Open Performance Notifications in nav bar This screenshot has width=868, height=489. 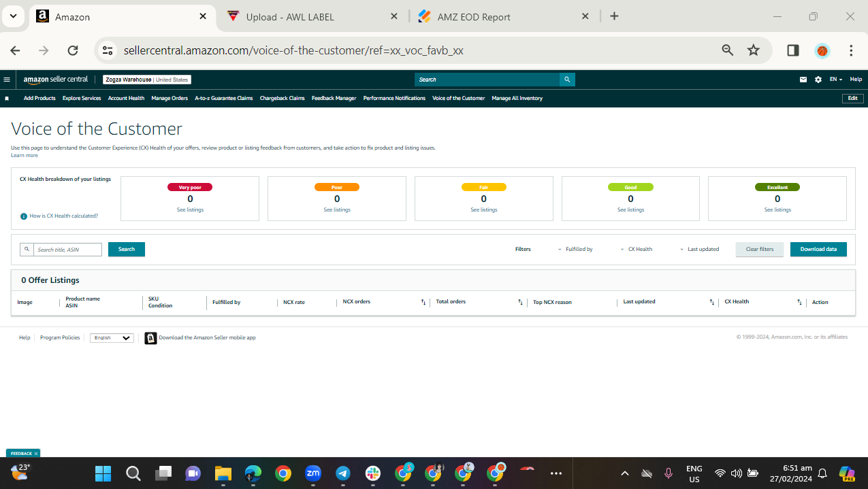coord(394,99)
